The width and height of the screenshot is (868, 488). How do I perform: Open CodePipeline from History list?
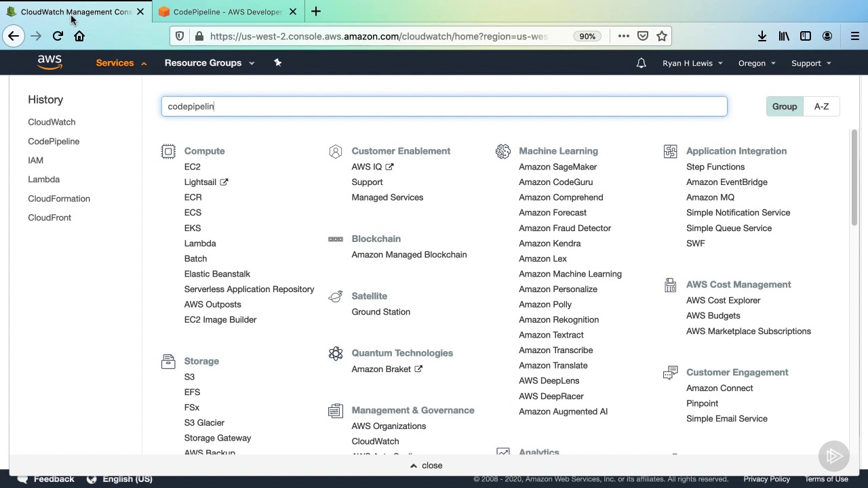click(x=54, y=141)
